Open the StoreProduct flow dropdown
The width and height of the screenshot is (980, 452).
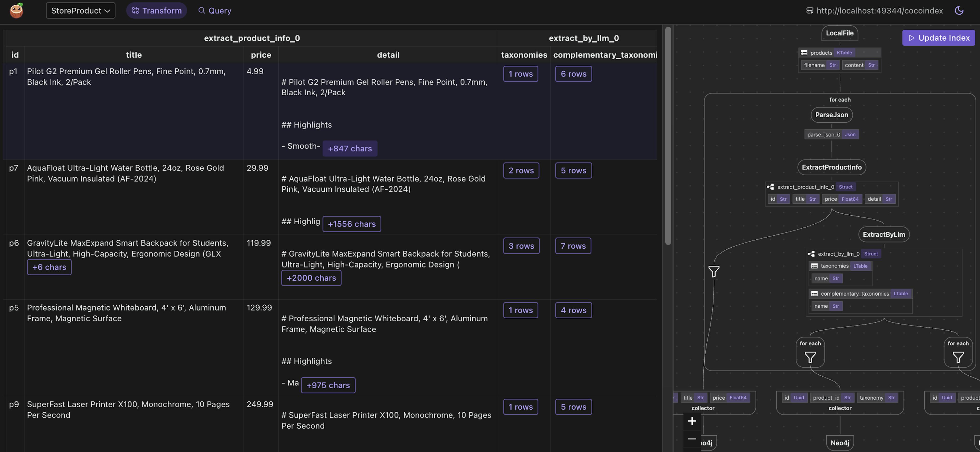point(80,11)
